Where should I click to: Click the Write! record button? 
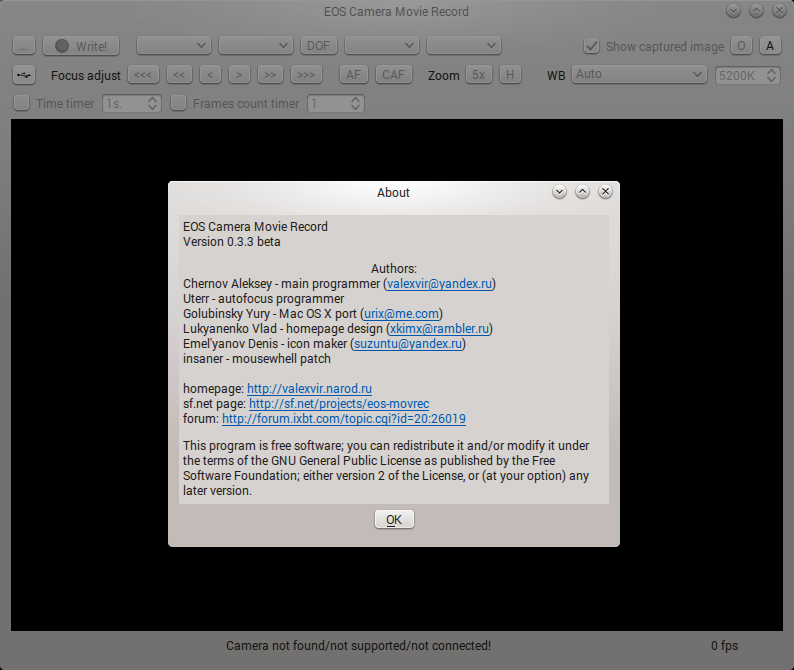tap(81, 46)
